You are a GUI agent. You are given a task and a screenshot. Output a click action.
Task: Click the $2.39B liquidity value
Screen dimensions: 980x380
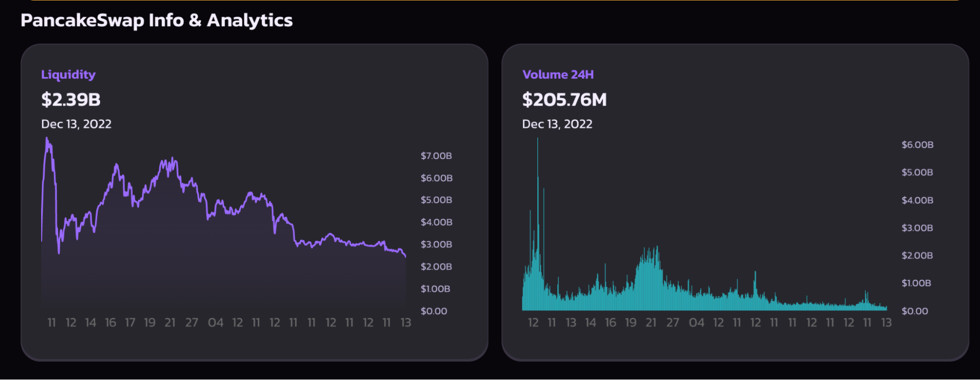[x=71, y=100]
